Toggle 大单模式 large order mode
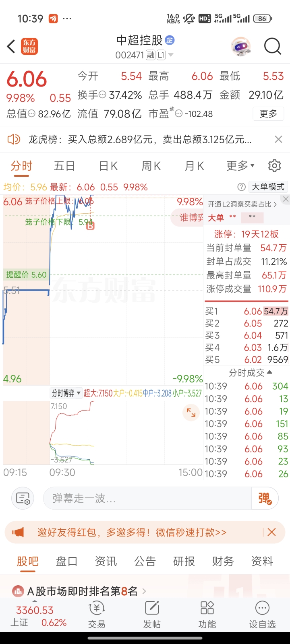 (x=268, y=187)
